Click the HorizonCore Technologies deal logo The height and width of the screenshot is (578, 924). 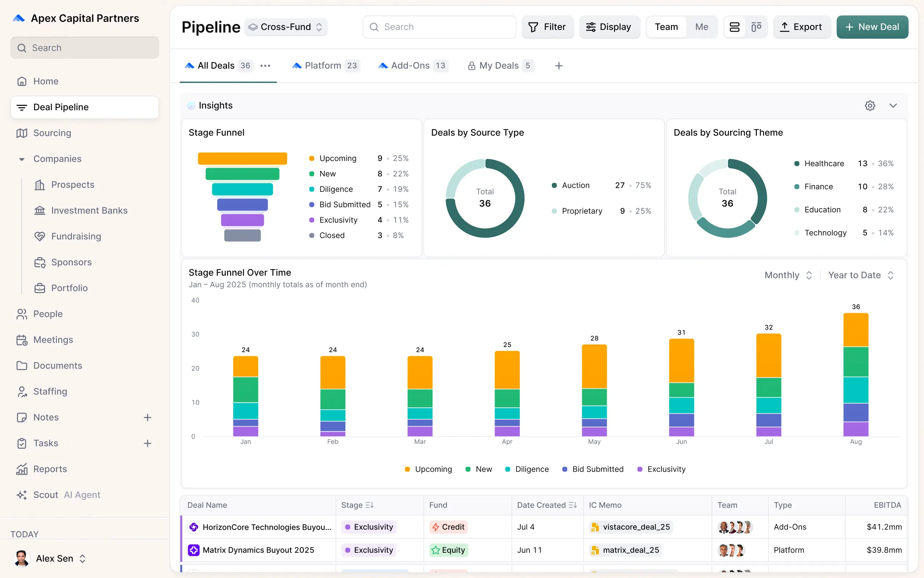193,527
